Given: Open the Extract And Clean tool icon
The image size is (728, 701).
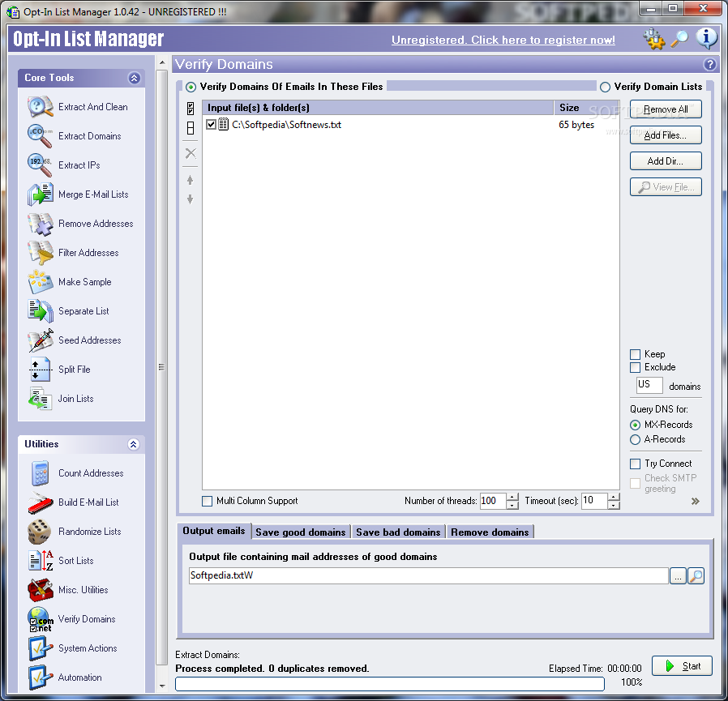Looking at the screenshot, I should point(40,107).
